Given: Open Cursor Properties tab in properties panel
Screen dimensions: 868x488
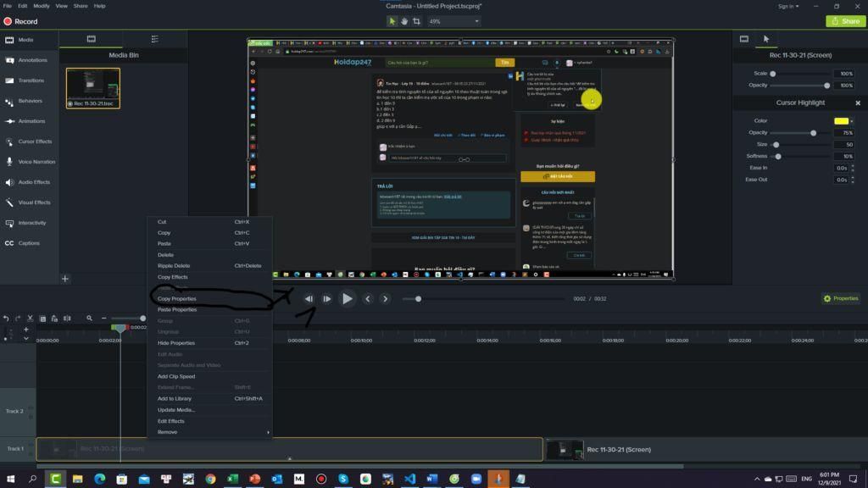Looking at the screenshot, I should tap(766, 39).
